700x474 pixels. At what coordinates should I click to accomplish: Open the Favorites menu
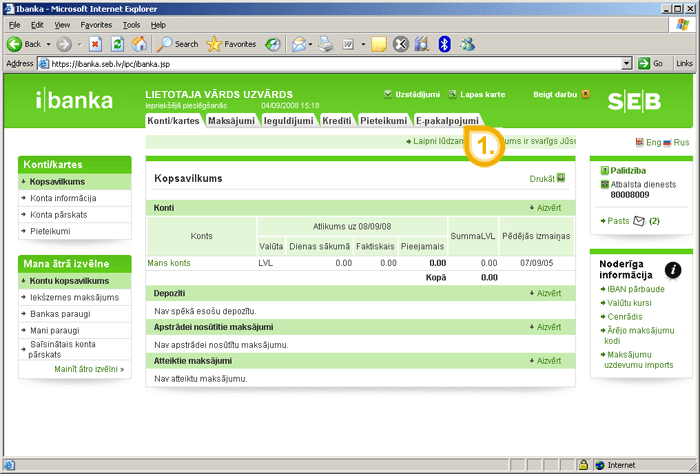96,25
